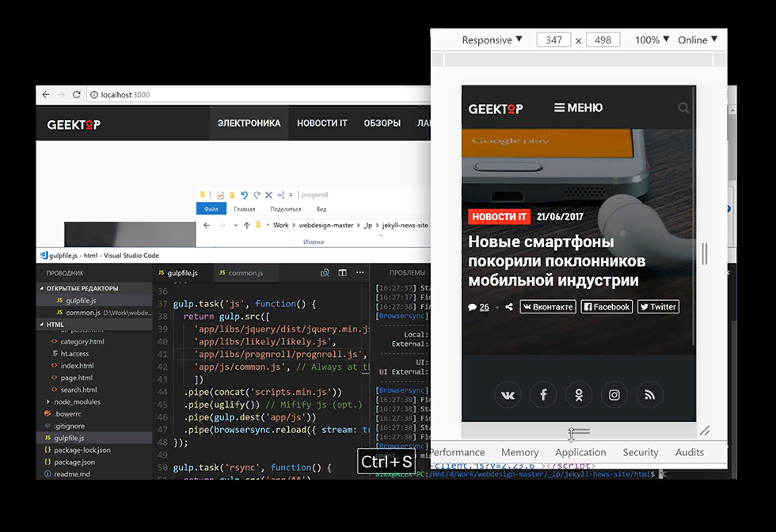Screen dimensions: 776x532
Task: Click the RSS feed icon in mobile footer
Action: pyautogui.click(x=649, y=395)
